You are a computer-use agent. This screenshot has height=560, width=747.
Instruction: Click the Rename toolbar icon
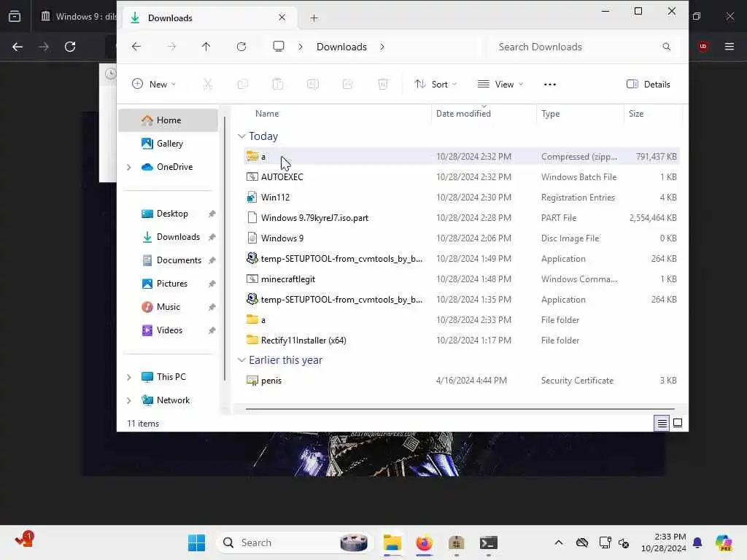[x=313, y=85]
